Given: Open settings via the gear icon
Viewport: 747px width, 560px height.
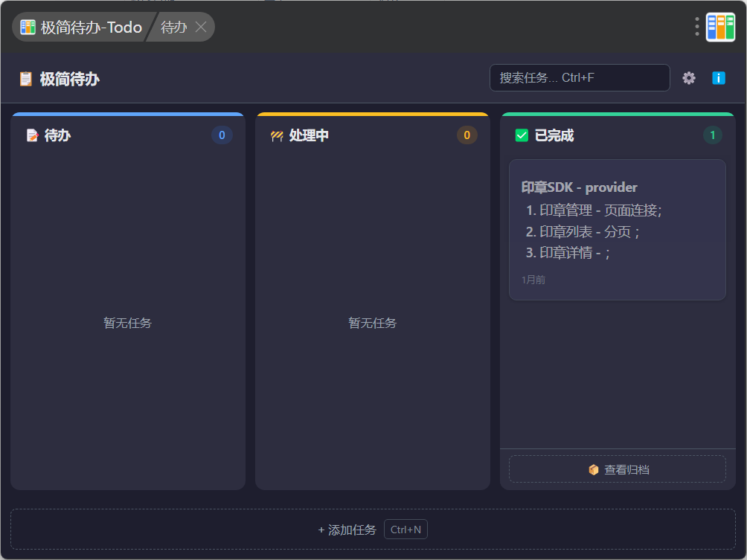Looking at the screenshot, I should 688,78.
